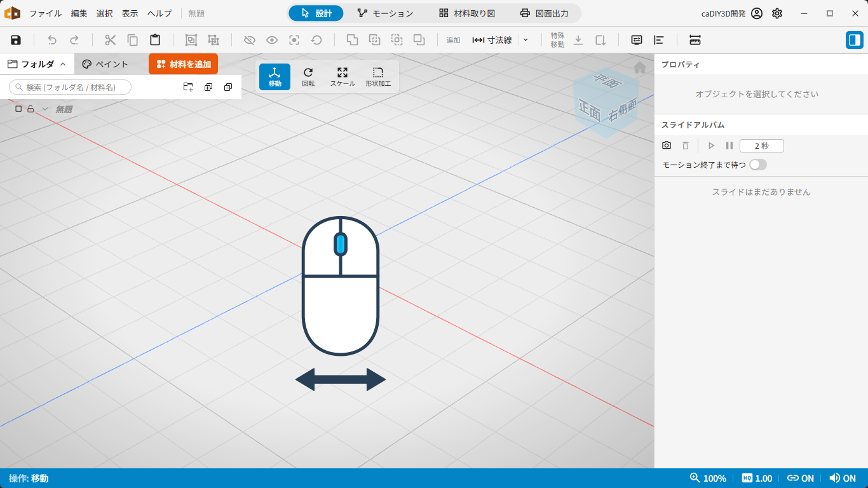
Task: Click the ruler measure icon in toolbar
Action: pyautogui.click(x=695, y=40)
